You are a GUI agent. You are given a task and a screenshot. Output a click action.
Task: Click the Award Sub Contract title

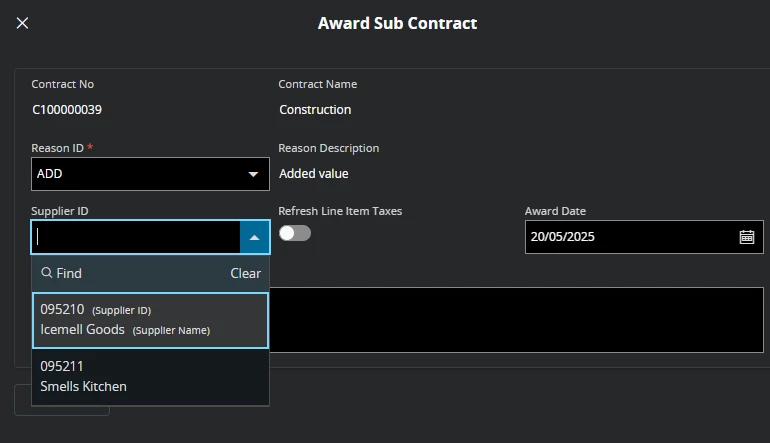coord(397,24)
